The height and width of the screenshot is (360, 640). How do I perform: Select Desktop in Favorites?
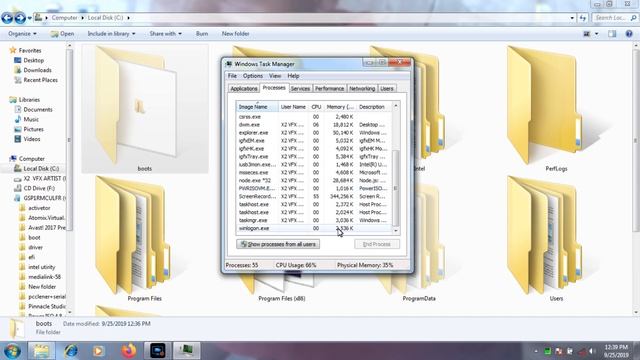(x=33, y=60)
